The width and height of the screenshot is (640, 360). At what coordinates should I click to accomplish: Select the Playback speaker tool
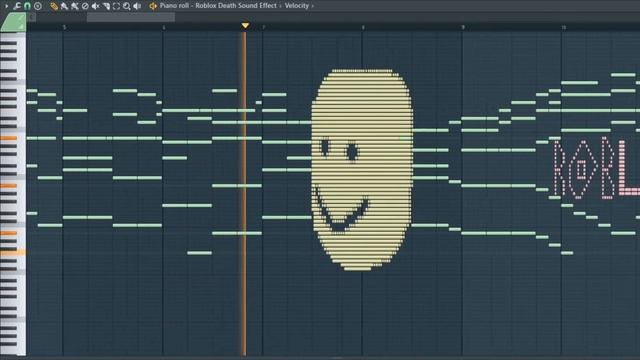coord(137,6)
